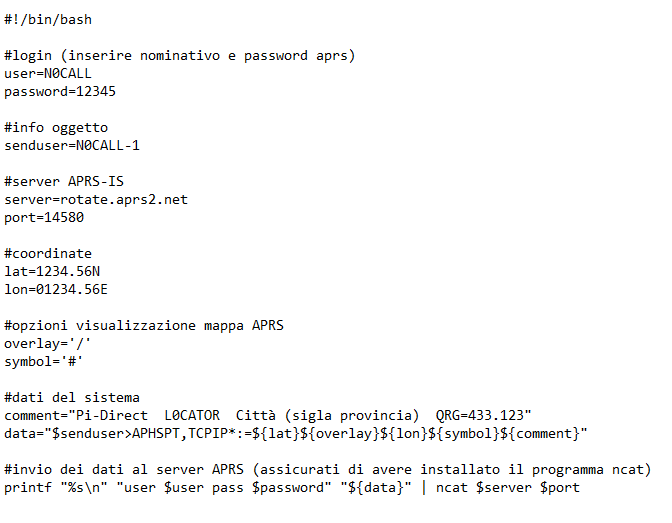Click the #invio dei dati comment line

tap(328, 469)
